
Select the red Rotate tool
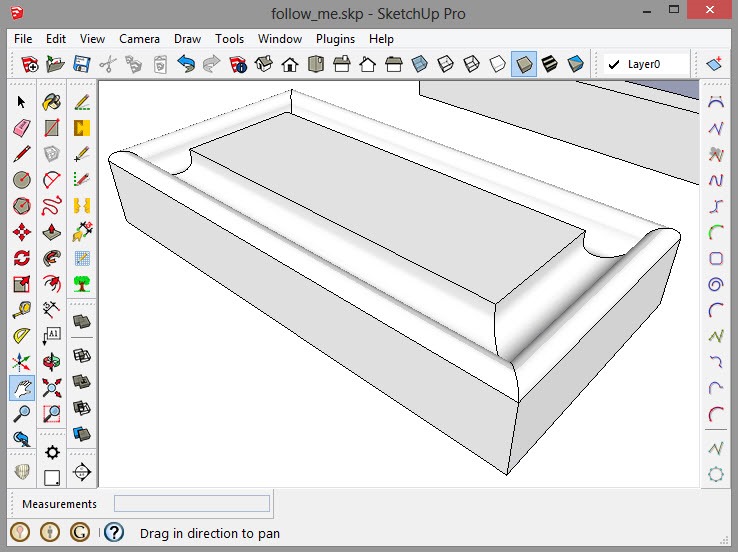tap(22, 258)
